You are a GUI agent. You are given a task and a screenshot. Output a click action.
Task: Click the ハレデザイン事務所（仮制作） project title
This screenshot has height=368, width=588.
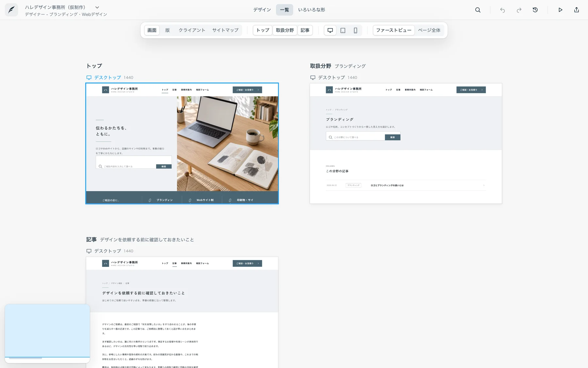(55, 7)
